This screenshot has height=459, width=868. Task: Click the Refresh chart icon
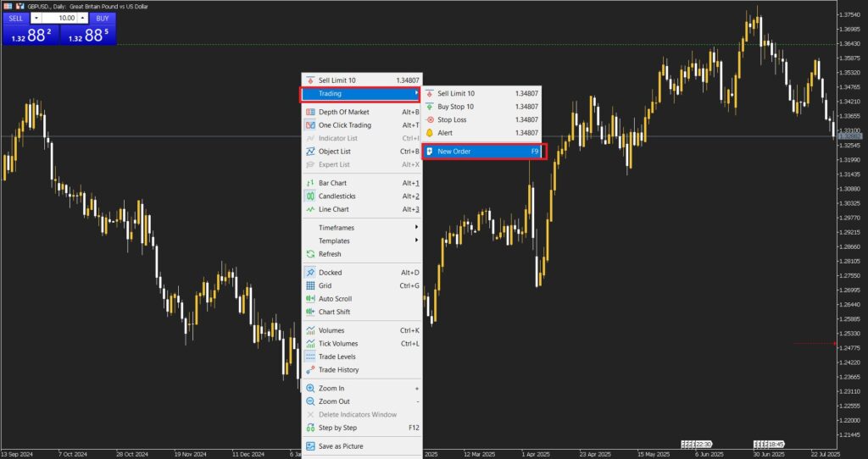(310, 254)
